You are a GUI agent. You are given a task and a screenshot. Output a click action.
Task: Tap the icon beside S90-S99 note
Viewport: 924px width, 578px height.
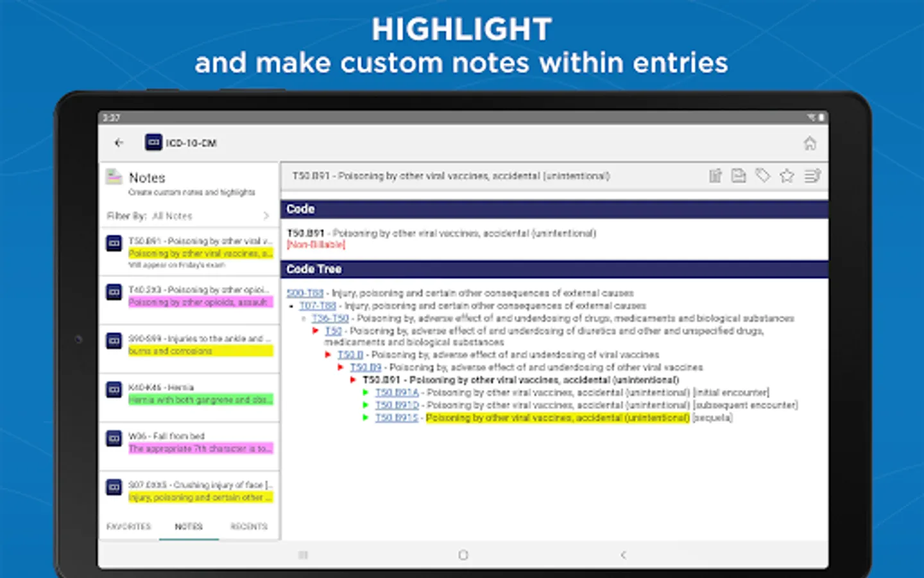[x=114, y=340]
